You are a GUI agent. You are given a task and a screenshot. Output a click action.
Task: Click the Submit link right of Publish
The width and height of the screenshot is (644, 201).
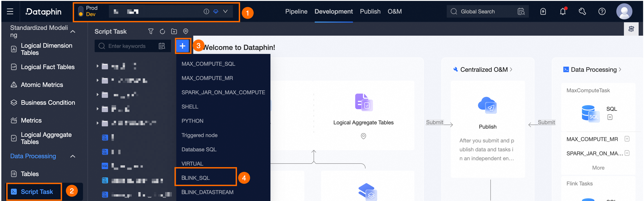coord(546,122)
